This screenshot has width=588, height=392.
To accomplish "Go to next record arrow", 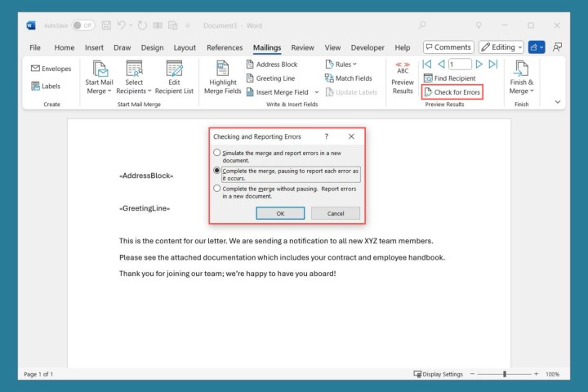I will coord(479,64).
